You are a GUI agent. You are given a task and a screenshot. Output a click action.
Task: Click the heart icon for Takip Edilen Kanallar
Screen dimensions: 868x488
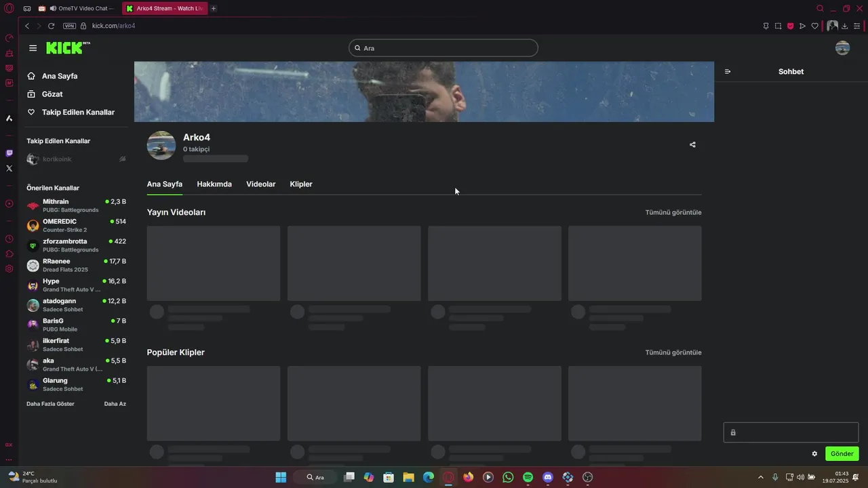pos(31,112)
